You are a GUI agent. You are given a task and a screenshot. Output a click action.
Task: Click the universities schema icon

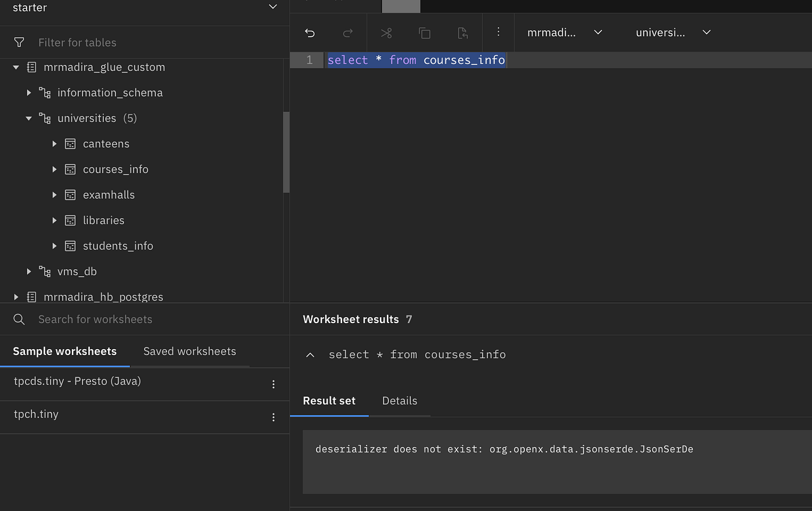[x=45, y=118]
